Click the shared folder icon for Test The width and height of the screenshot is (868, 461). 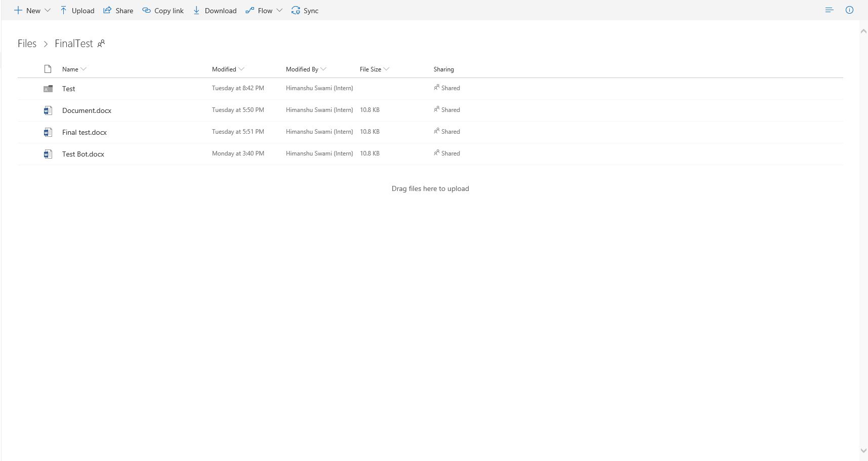click(x=48, y=89)
